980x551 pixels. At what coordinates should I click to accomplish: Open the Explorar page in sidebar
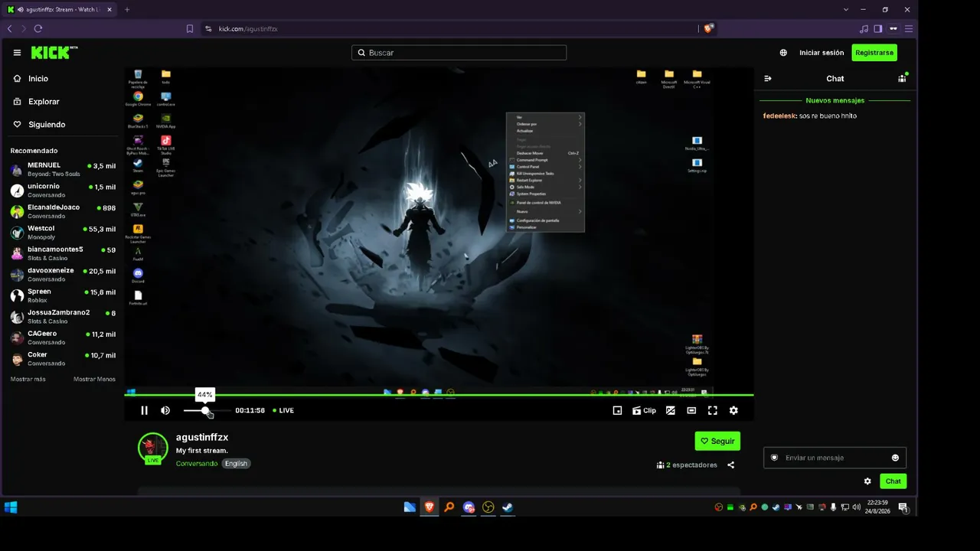(36, 101)
